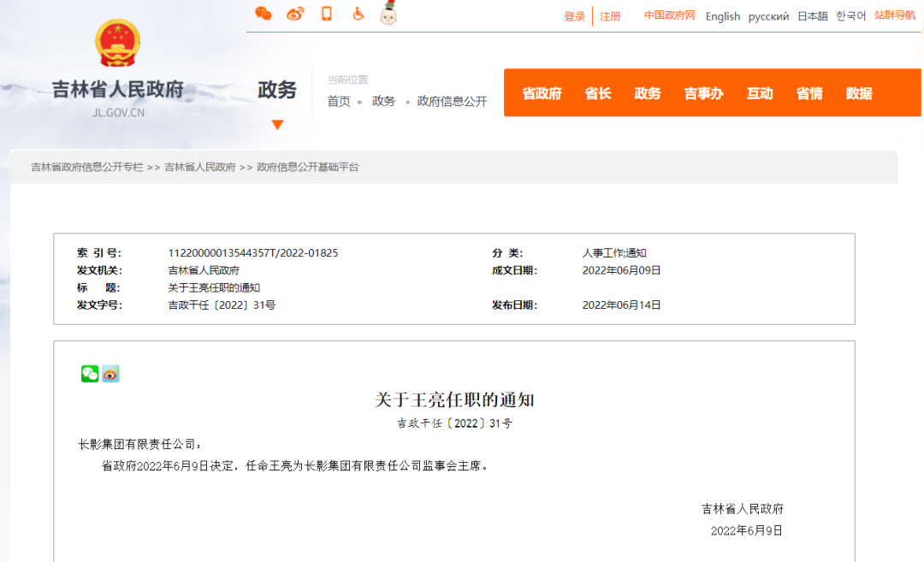Open 政府信息公开基础平台 breadcrumb

308,168
